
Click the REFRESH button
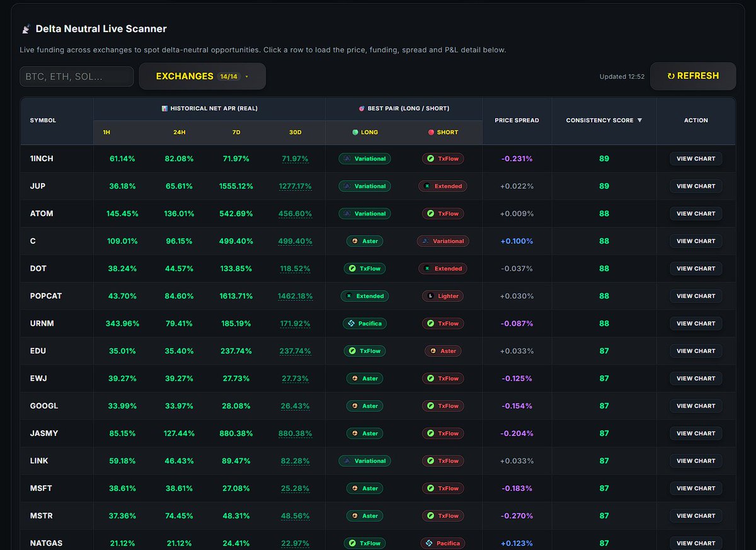point(693,76)
